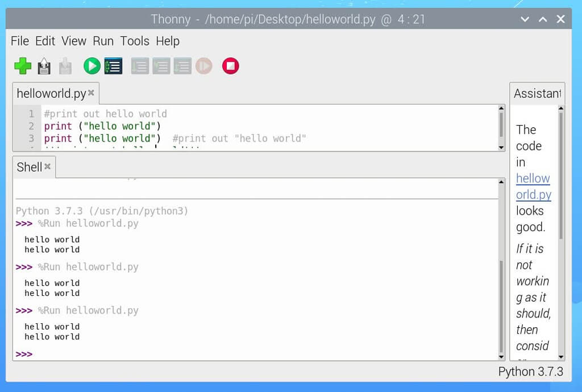582x392 pixels.
Task: Click the Thonny title bar text
Action: click(288, 19)
